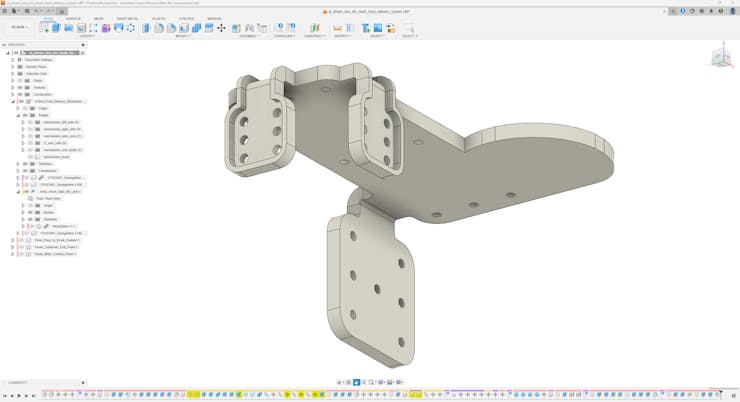The height and width of the screenshot is (402, 740).
Task: Open the DESIGN workspace dropdown
Action: (x=19, y=28)
